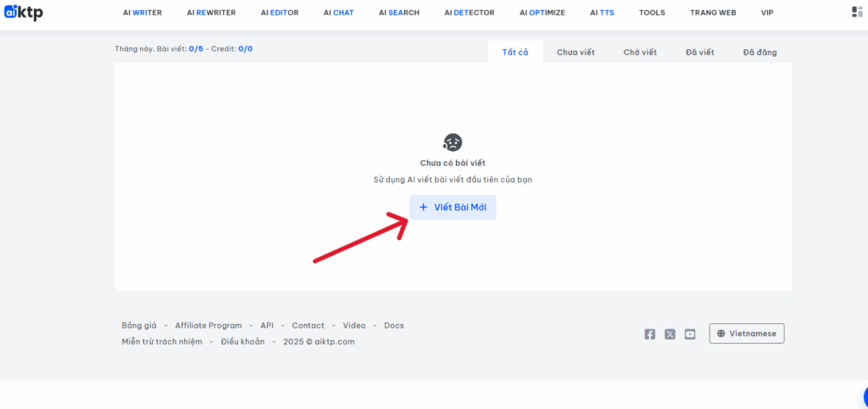Screen dimensions: 868x409
Task: Open the AI Rewriter menu
Action: coord(211,13)
